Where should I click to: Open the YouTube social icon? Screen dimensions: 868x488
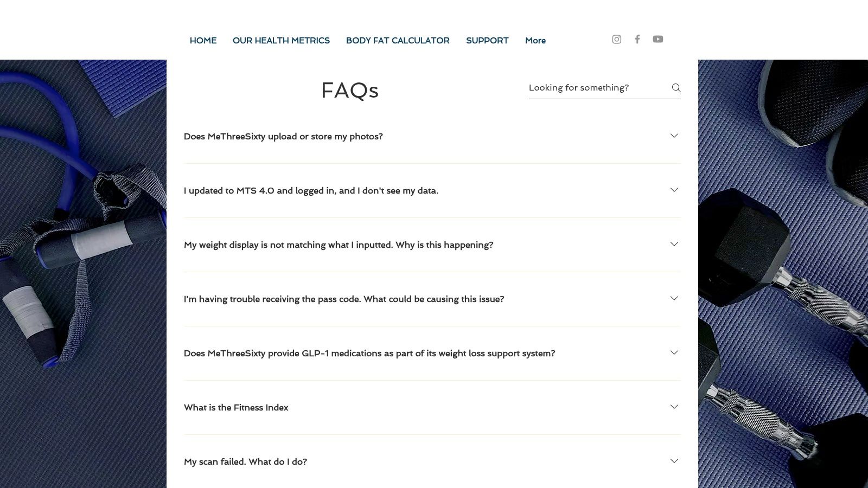pos(658,39)
